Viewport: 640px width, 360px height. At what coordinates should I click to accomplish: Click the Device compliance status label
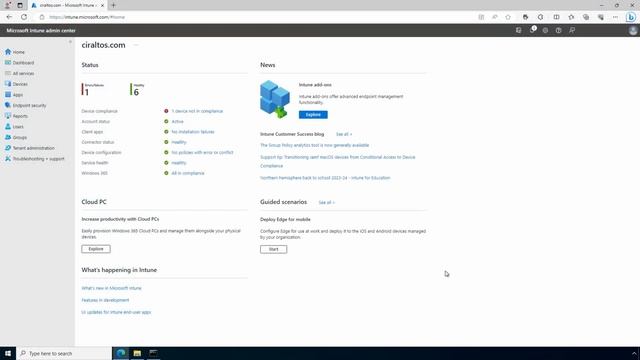(99, 111)
